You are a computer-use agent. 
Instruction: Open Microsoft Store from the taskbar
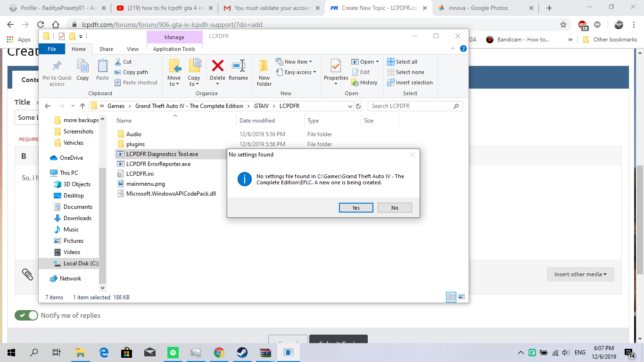pos(126,352)
